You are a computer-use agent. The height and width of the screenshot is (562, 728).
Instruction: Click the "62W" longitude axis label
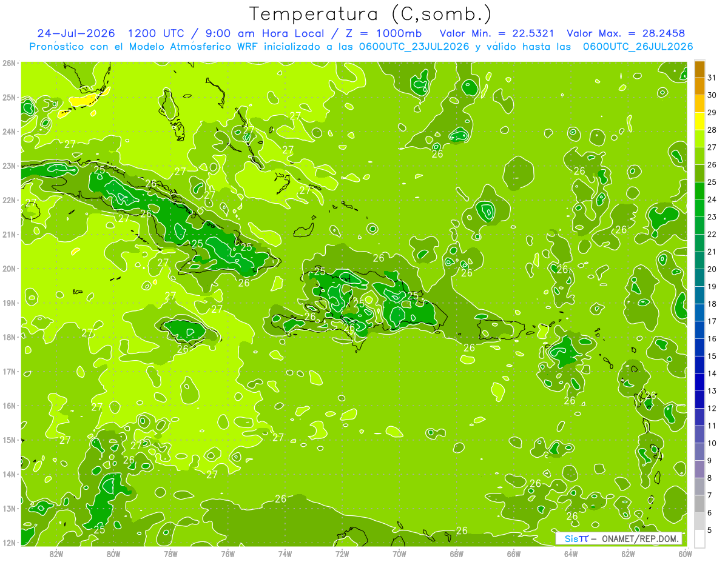pos(628,554)
